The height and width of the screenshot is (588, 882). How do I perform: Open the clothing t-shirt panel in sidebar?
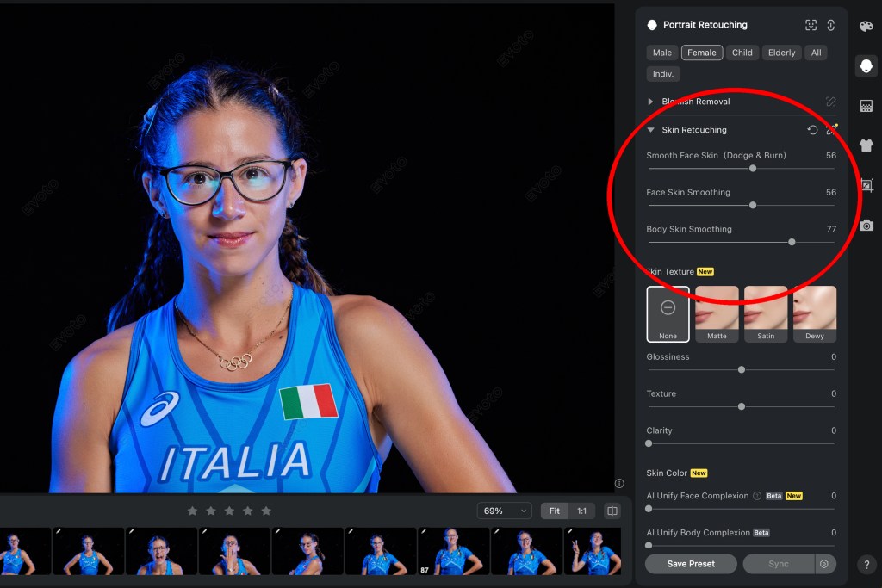pyautogui.click(x=866, y=145)
